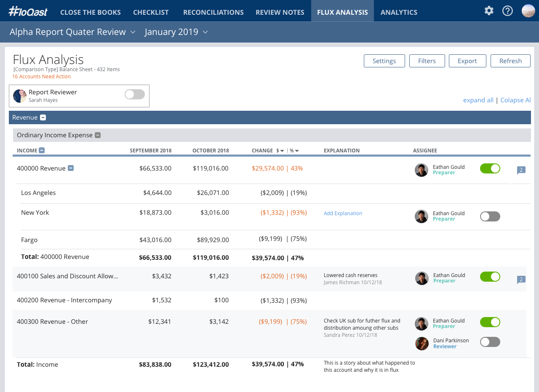Collapse the 400000 Revenue sub-rows
539x392 pixels.
[x=71, y=168]
